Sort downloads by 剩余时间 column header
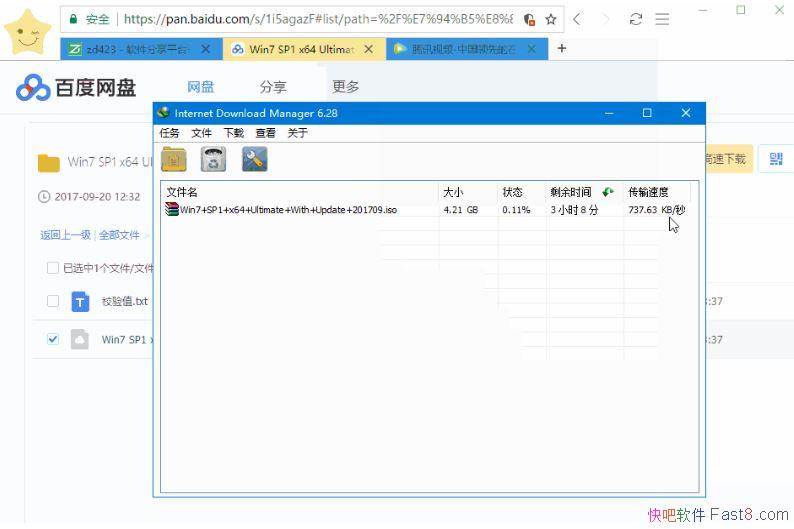 click(x=572, y=192)
